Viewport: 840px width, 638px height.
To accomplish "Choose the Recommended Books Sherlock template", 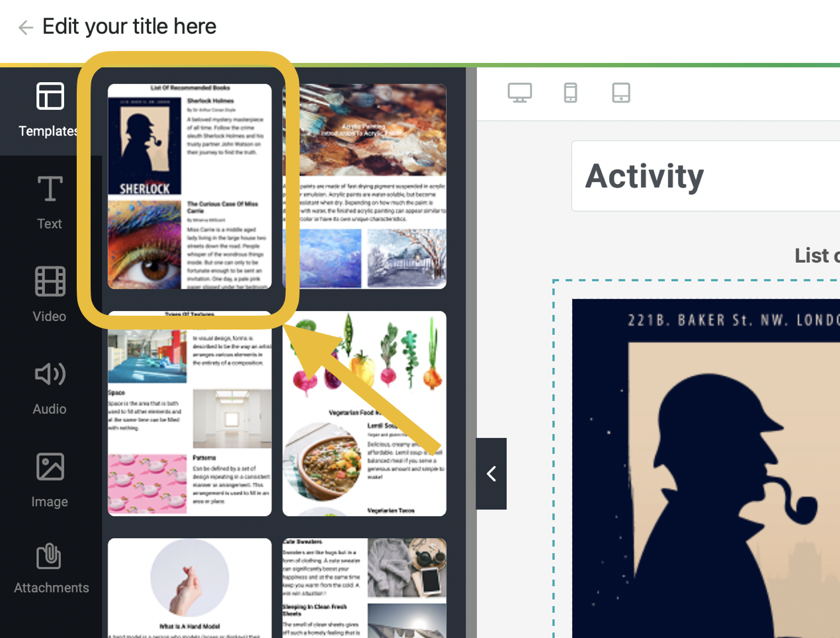I will (x=190, y=186).
